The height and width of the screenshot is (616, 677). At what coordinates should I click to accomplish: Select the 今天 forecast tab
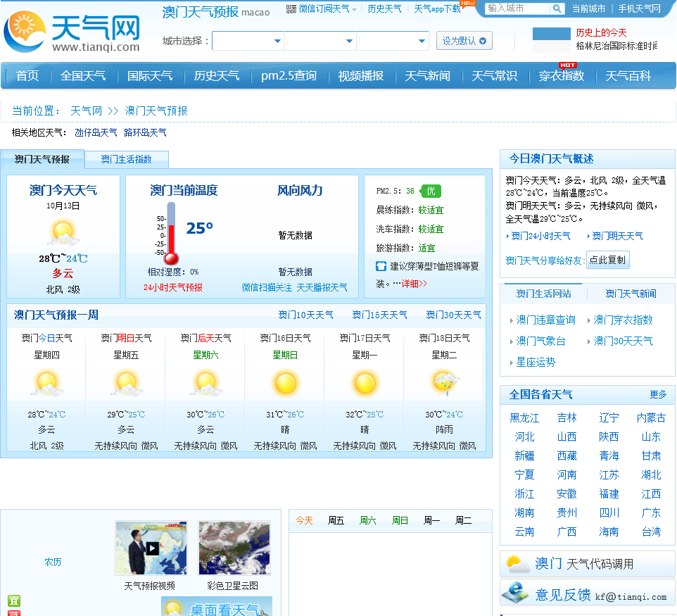click(x=304, y=520)
